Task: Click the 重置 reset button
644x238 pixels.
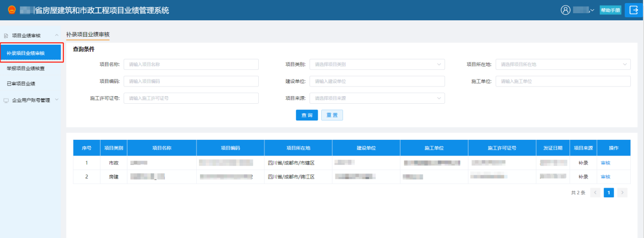Action: 332,115
